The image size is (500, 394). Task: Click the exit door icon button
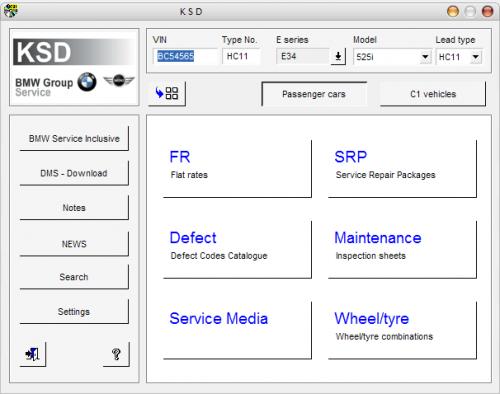click(33, 354)
